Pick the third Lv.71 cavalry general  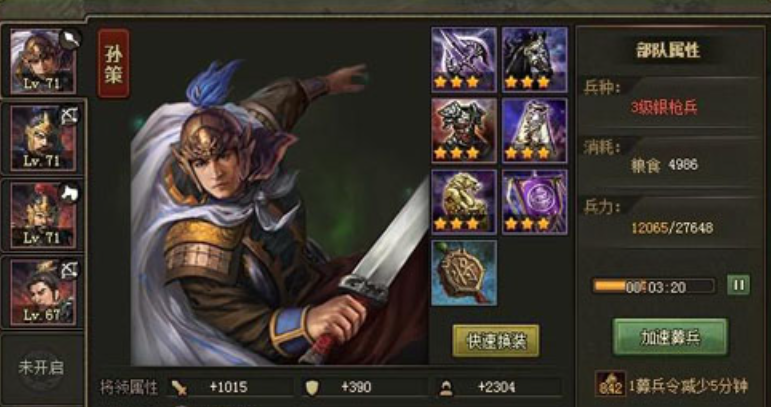[x=43, y=215]
